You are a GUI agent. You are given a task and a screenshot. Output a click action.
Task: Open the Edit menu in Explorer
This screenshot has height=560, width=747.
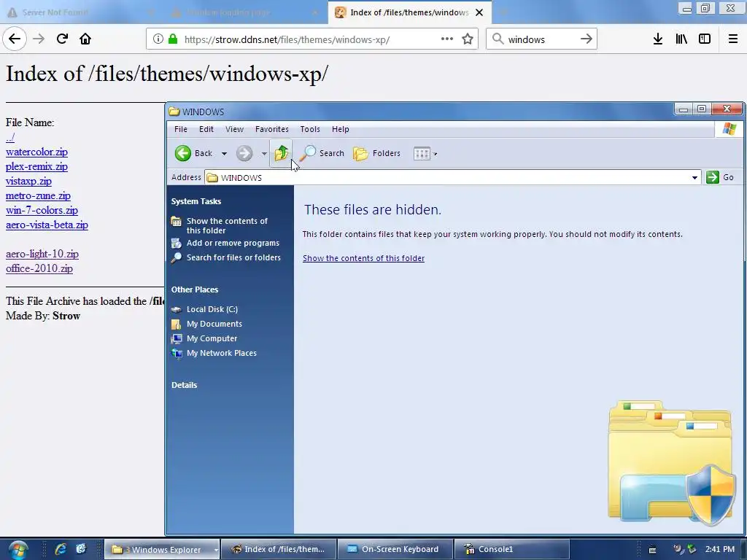point(206,129)
